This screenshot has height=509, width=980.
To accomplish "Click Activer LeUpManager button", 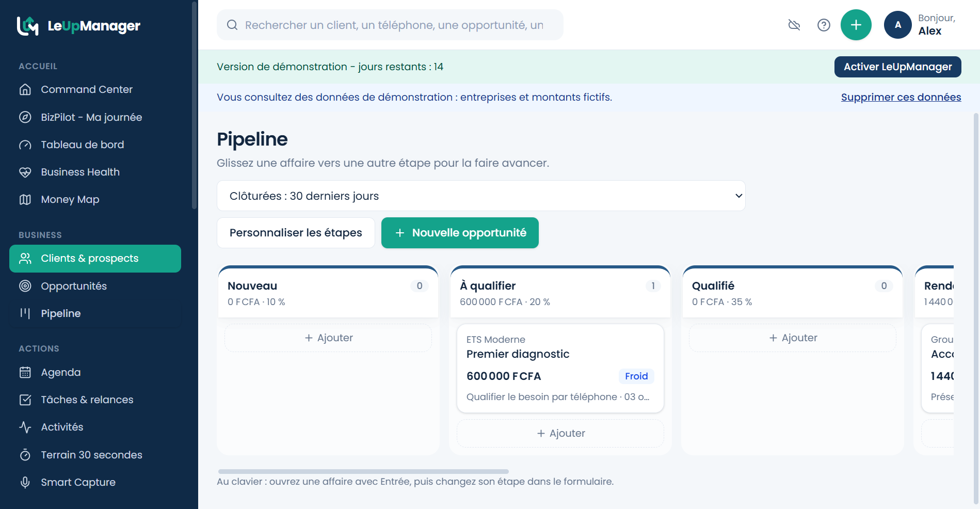I will point(898,67).
